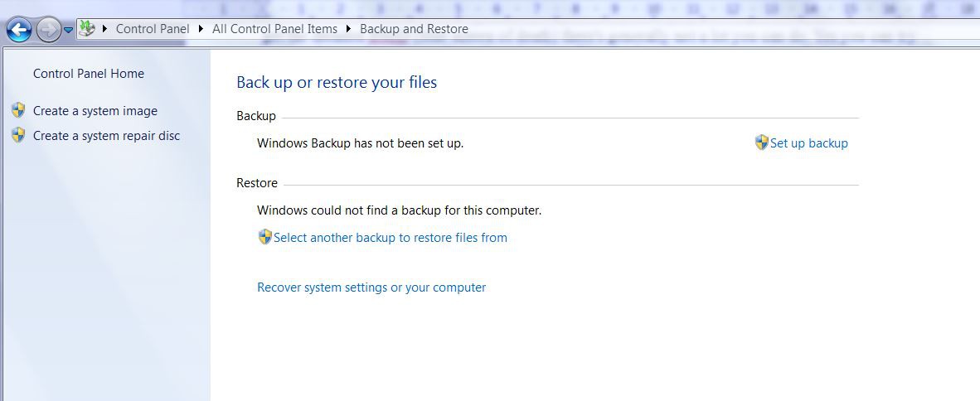This screenshot has height=401, width=980.
Task: Select the Backup and Restore breadcrumb
Action: coord(414,29)
